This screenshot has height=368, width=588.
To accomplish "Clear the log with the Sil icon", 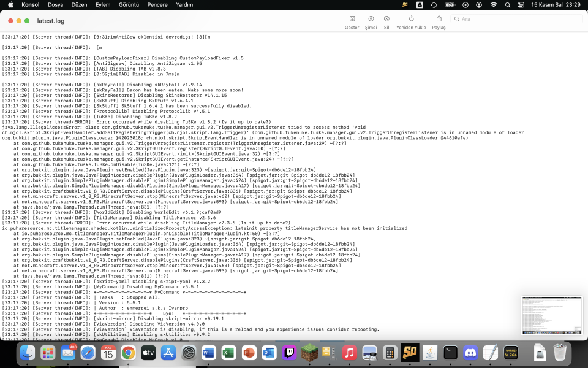I will click(386, 19).
